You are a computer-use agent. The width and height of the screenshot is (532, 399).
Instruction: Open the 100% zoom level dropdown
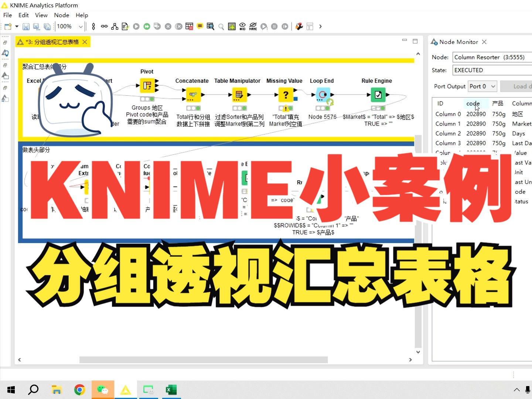tap(81, 27)
